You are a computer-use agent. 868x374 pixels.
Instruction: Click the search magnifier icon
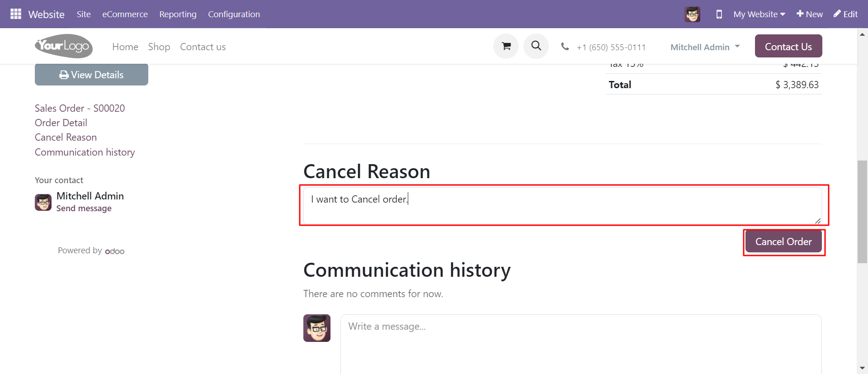pyautogui.click(x=536, y=46)
